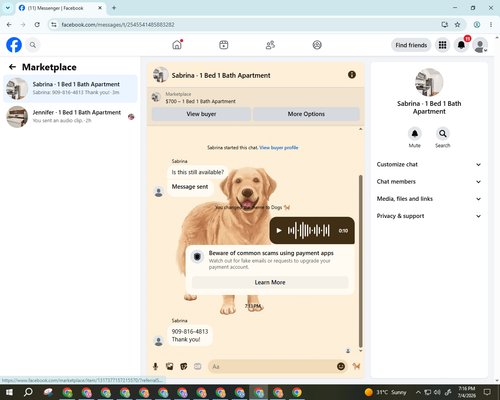Screen dimensions: 500x400
Task: Open the Groups icon in top navigation
Action: (x=317, y=45)
